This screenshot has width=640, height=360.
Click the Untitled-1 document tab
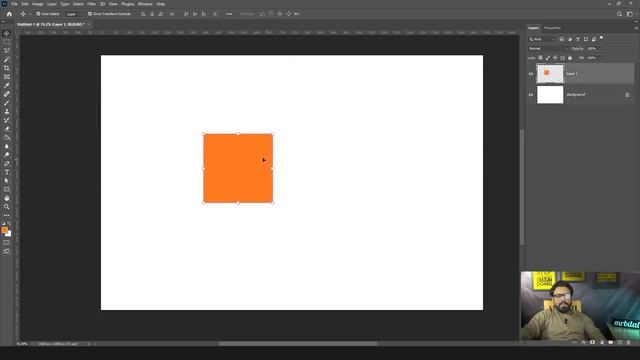(x=51, y=24)
